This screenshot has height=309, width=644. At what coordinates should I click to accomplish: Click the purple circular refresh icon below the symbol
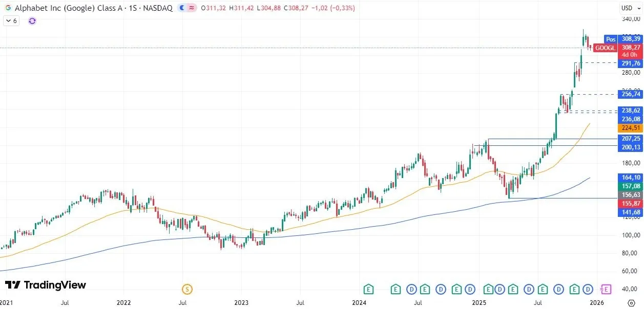click(32, 21)
